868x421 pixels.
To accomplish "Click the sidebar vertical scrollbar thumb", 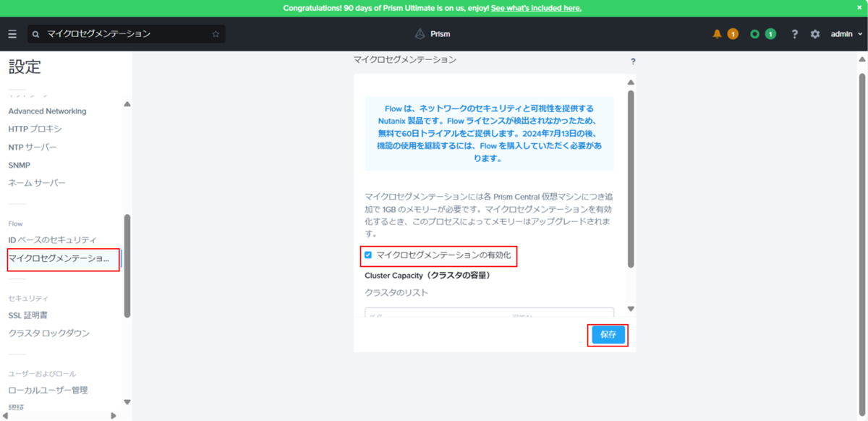I will point(127,265).
